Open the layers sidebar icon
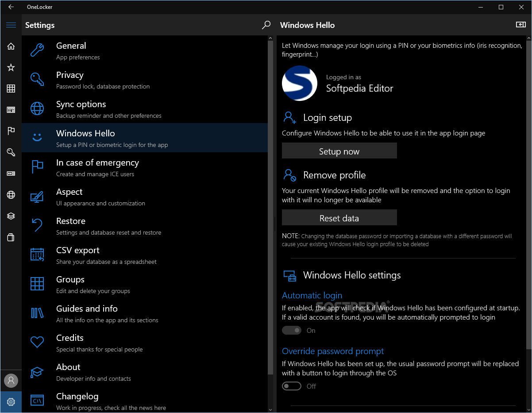Image resolution: width=532 pixels, height=413 pixels. tap(11, 216)
